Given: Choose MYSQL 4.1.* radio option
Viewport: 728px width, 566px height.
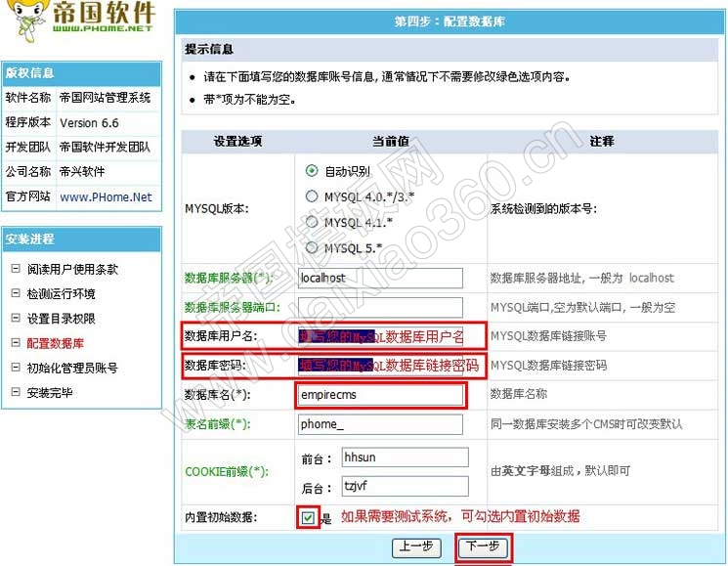Looking at the screenshot, I should click(312, 222).
